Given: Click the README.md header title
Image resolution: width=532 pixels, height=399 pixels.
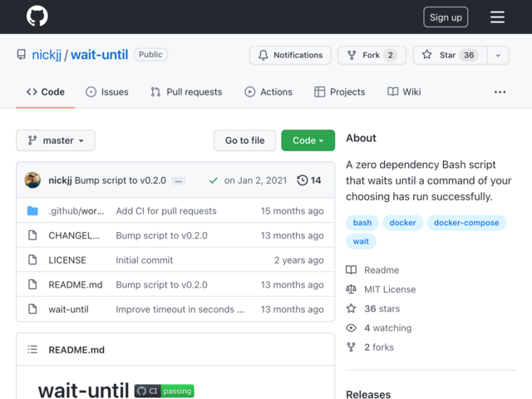Looking at the screenshot, I should [76, 350].
